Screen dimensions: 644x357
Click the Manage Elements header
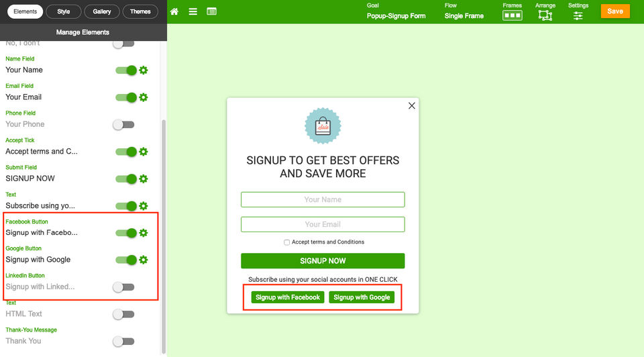pos(83,32)
